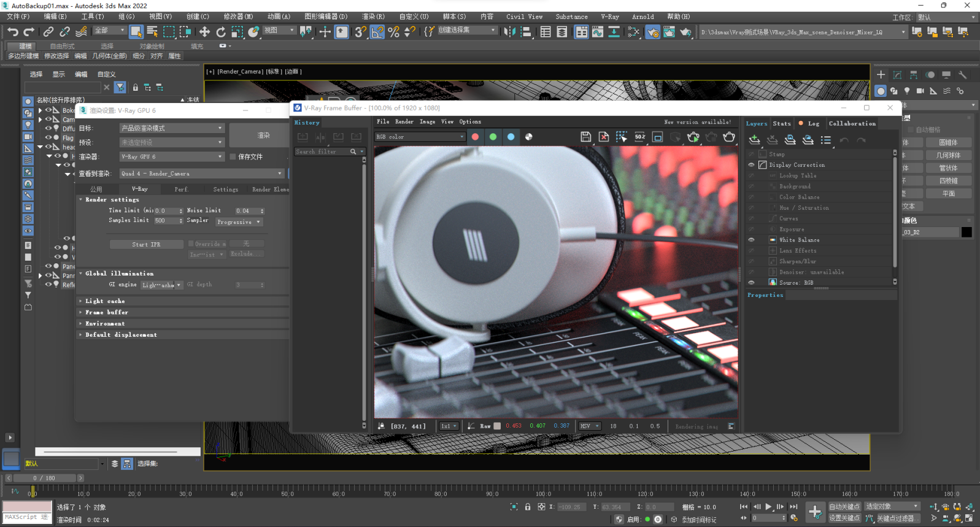
Task: Open the Progressive sampler dropdown
Action: pos(239,222)
